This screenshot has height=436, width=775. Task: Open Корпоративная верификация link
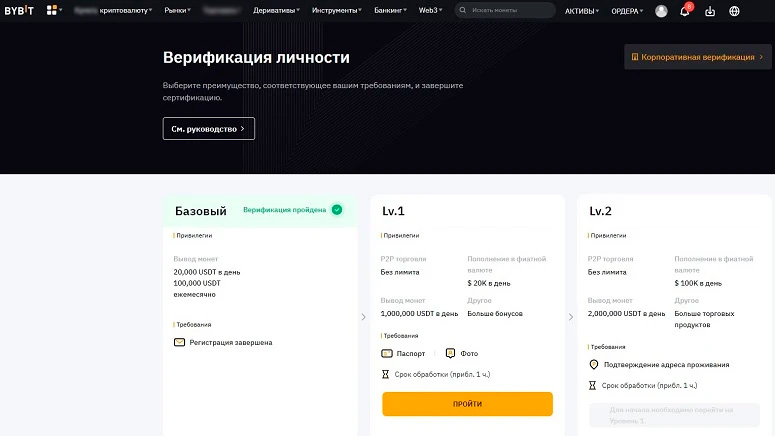coord(697,57)
